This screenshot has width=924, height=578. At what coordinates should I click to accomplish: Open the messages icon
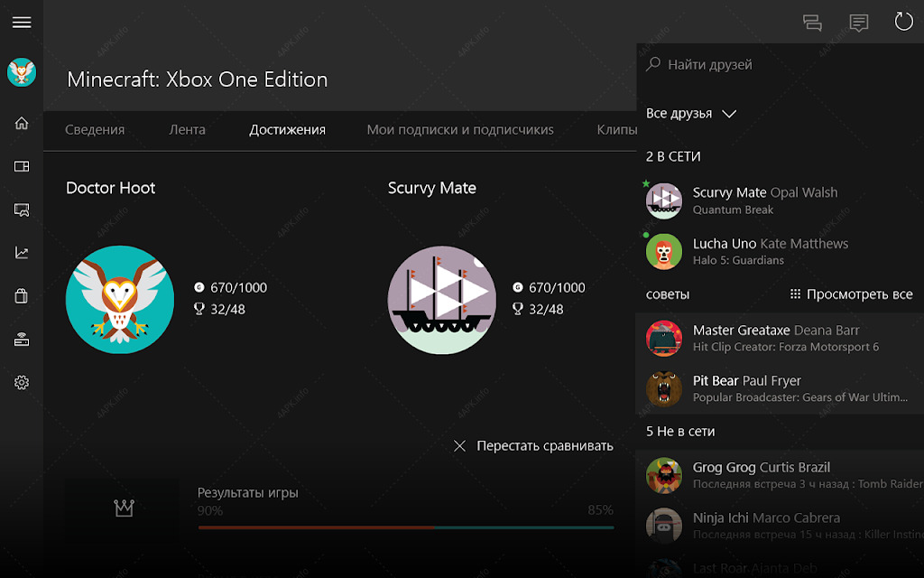click(x=859, y=23)
